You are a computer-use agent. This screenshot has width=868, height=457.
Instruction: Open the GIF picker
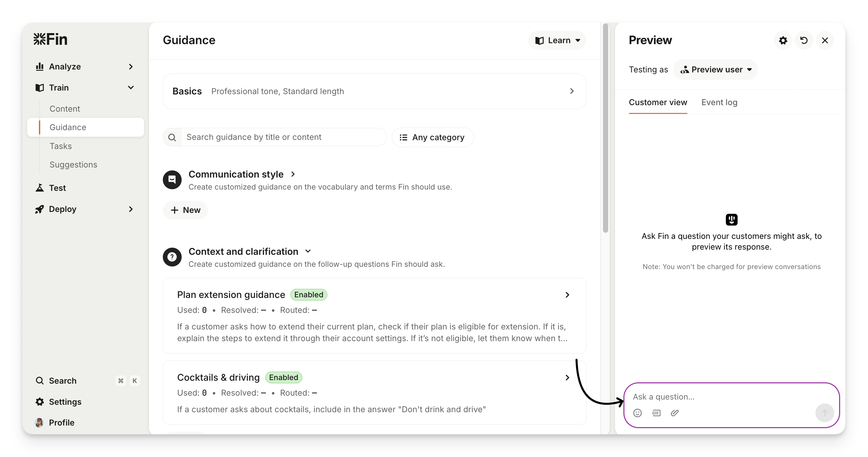pos(656,413)
